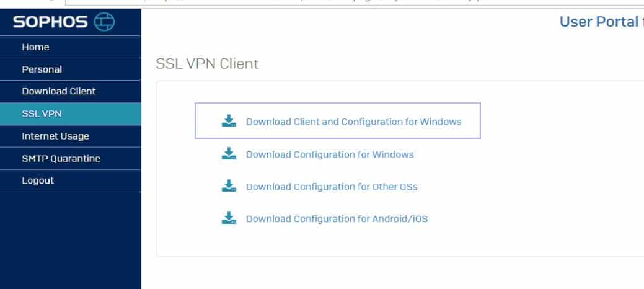
Task: Click Download Configuration for Android/iOS link
Action: pos(337,219)
